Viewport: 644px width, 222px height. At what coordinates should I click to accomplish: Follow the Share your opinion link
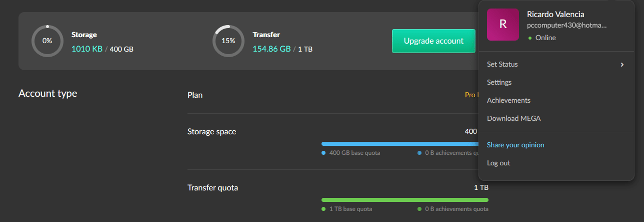pos(515,145)
